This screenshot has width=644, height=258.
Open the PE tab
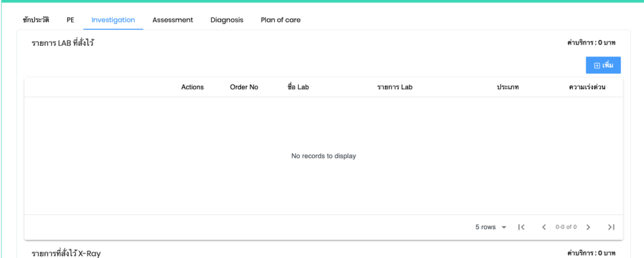70,20
